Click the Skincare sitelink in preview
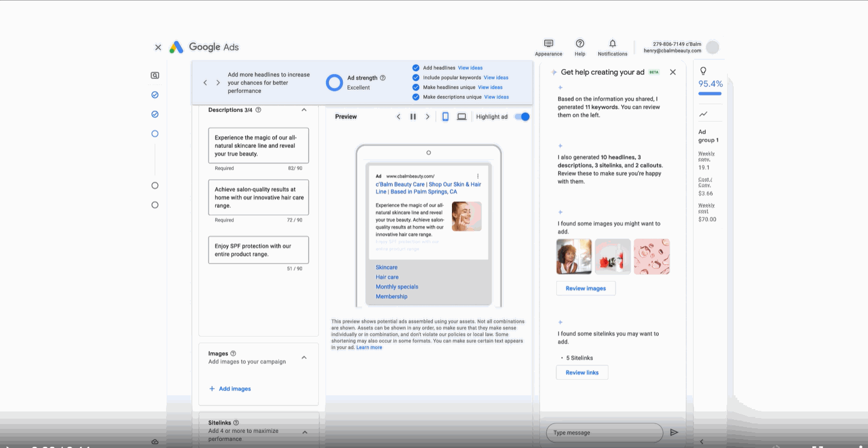868x448 pixels. [x=387, y=267]
